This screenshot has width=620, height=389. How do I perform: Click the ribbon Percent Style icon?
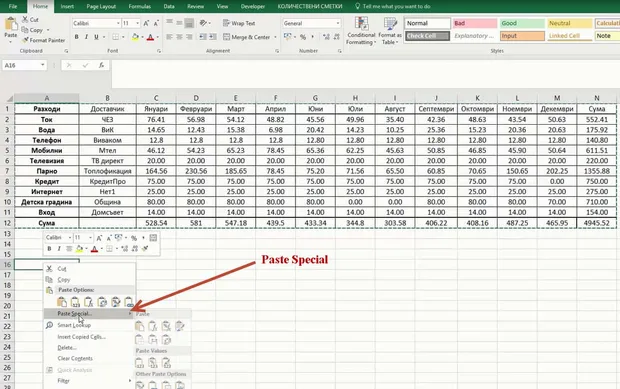click(x=303, y=37)
